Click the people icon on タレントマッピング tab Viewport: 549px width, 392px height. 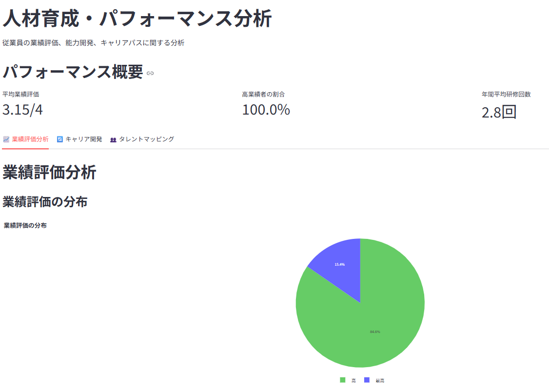click(x=113, y=138)
